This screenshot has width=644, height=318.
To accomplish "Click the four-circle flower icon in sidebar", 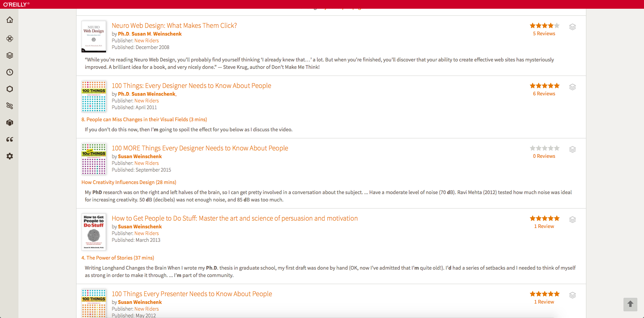I will pyautogui.click(x=10, y=39).
